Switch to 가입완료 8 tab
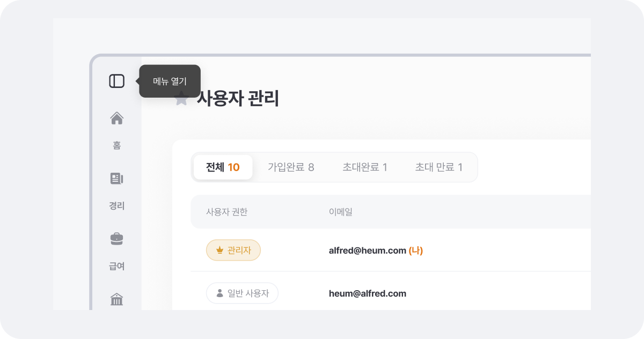The height and width of the screenshot is (339, 644). click(x=291, y=167)
